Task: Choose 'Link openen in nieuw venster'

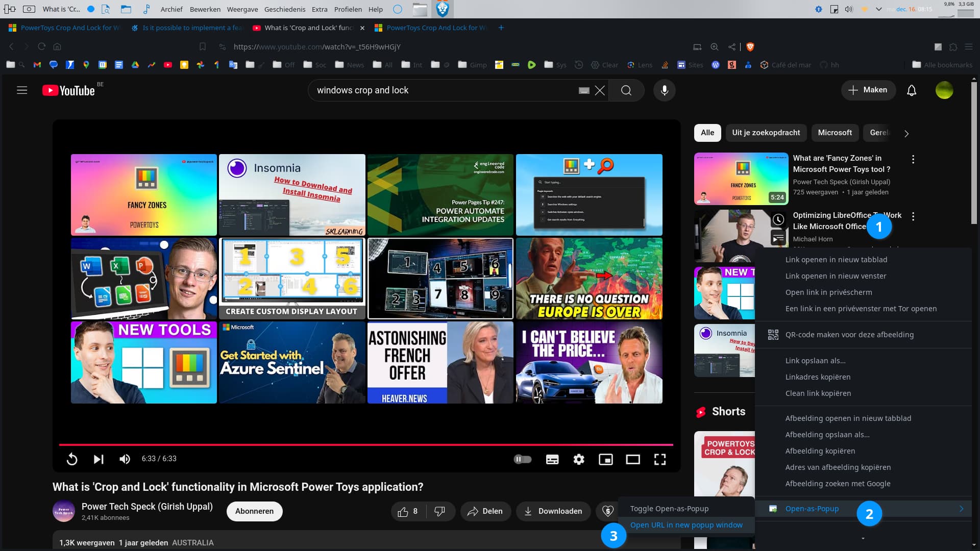Action: [x=836, y=276]
